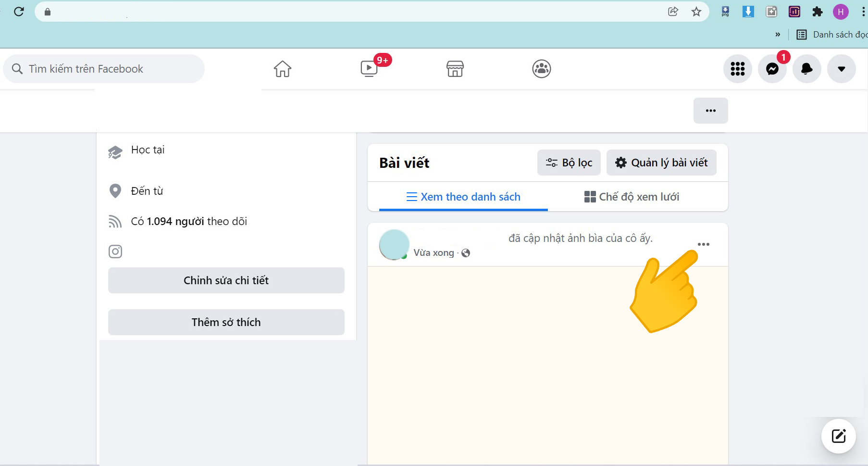Open the Bộ lọc post filter
868x466 pixels.
click(569, 163)
